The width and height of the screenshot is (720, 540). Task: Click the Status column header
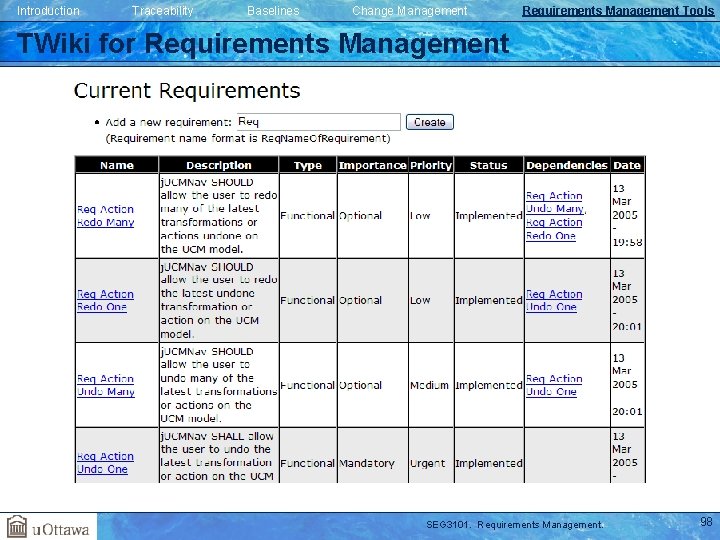[489, 165]
